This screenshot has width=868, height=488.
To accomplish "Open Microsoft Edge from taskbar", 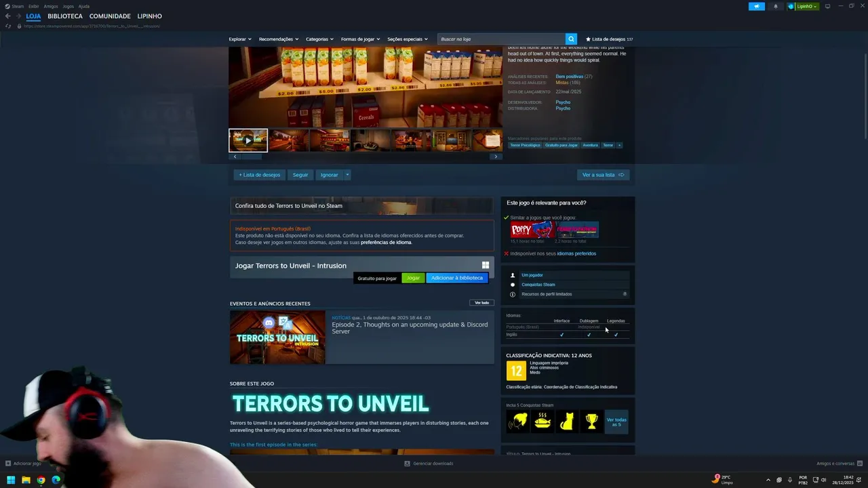I will click(x=56, y=480).
